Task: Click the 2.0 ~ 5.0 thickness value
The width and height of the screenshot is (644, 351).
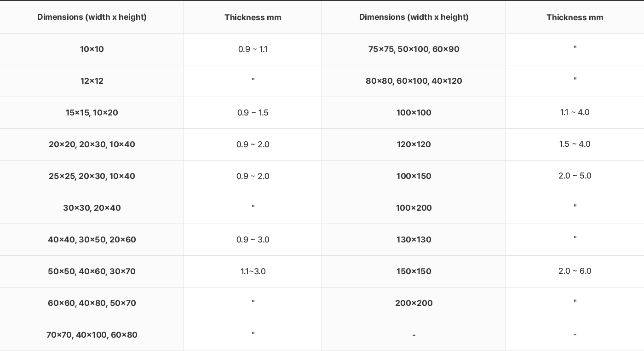Action: (x=575, y=176)
